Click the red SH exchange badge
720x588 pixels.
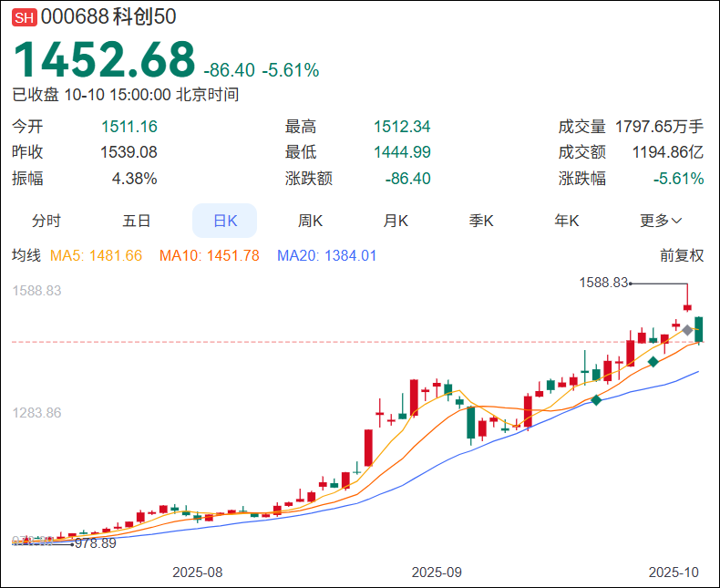click(25, 17)
